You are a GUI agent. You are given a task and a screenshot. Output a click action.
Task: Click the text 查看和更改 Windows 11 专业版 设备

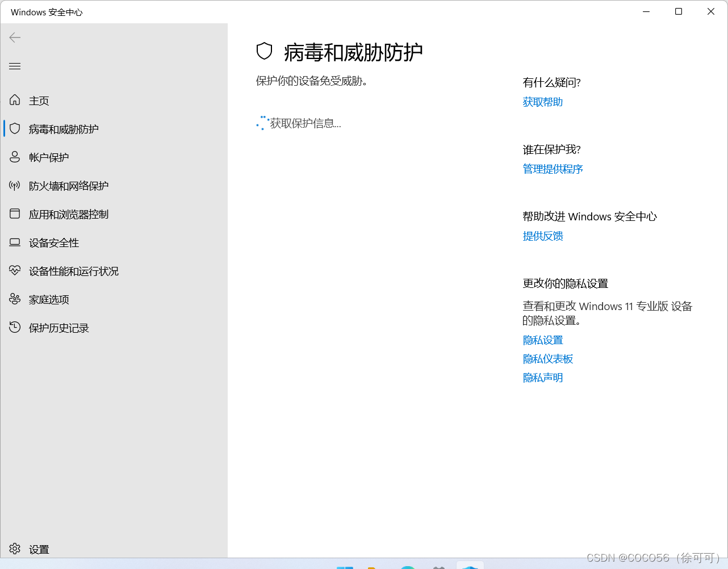click(608, 307)
